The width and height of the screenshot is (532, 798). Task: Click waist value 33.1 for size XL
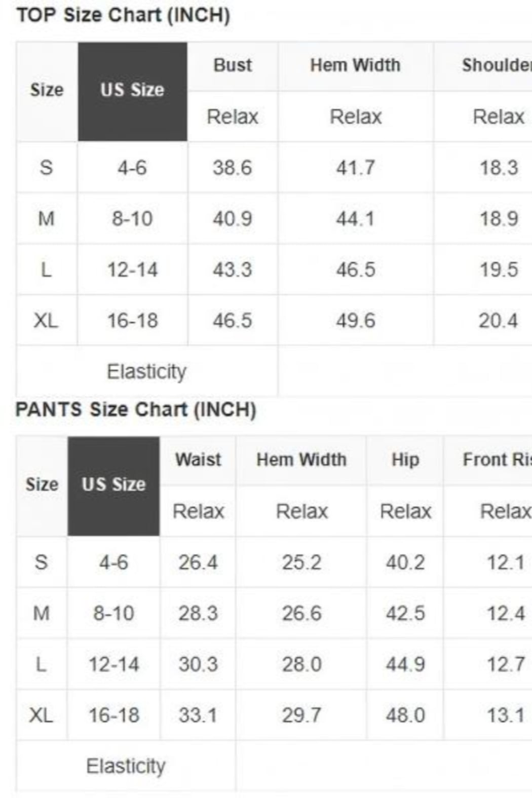[x=198, y=715]
